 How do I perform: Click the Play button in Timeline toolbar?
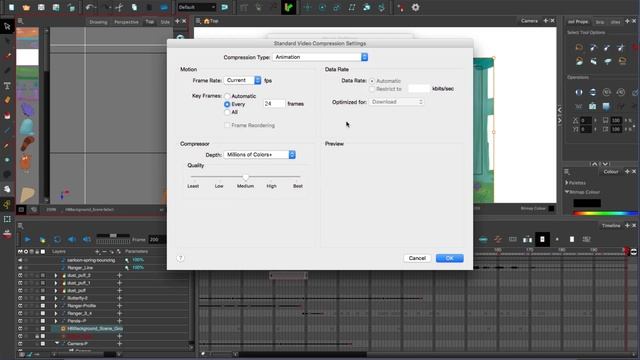click(27, 240)
